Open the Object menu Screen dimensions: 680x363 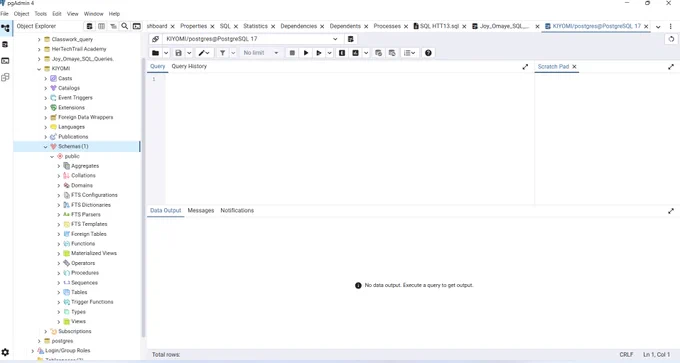pyautogui.click(x=21, y=14)
